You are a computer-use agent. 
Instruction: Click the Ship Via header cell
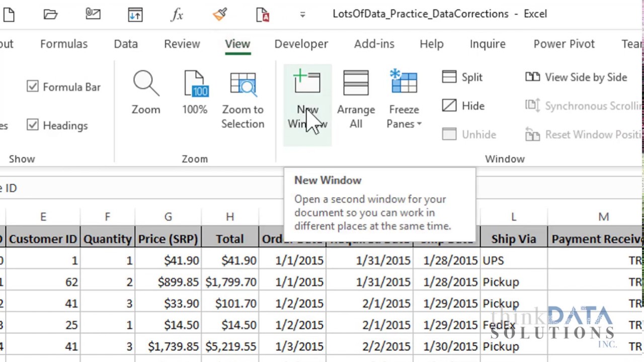(x=514, y=239)
